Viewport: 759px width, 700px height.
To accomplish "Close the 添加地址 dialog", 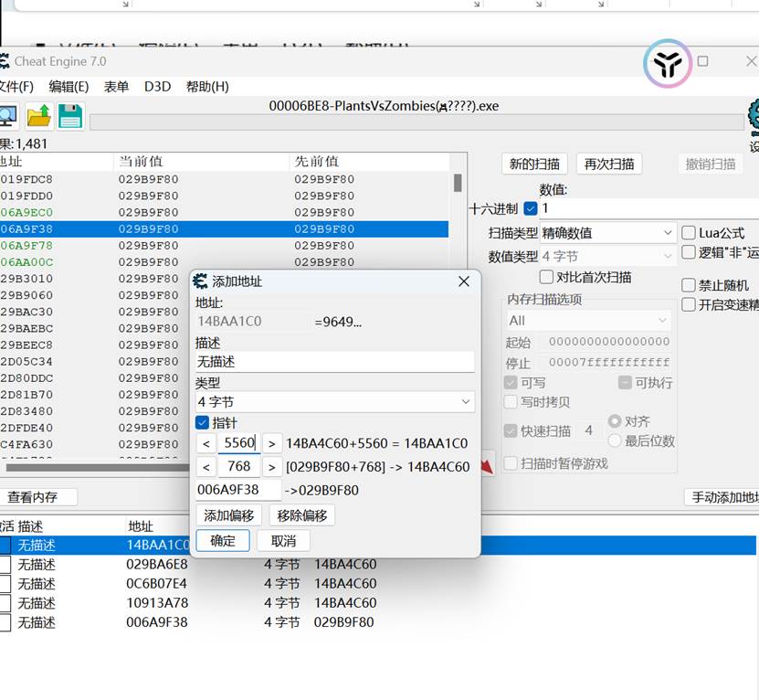I will [x=464, y=281].
